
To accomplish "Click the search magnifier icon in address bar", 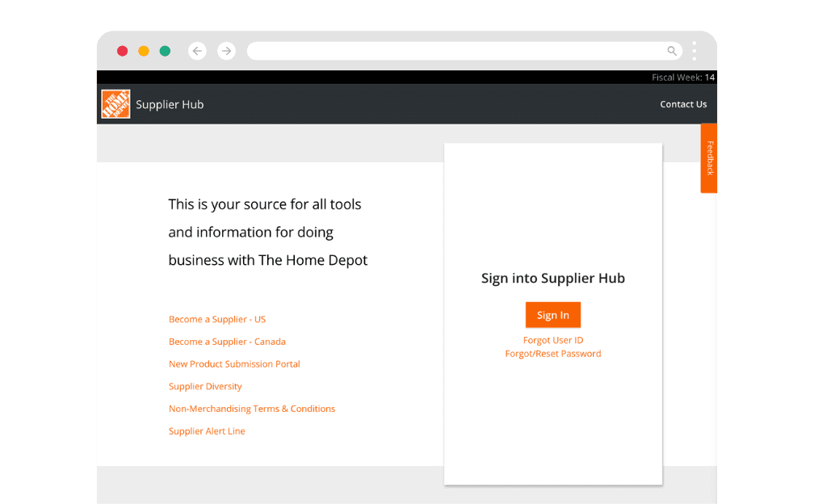I will coord(672,51).
